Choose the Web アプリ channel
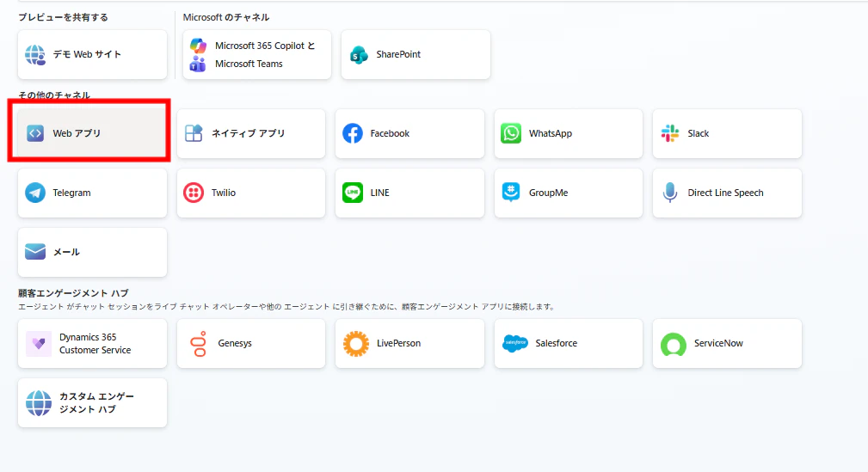This screenshot has height=472, width=868. click(x=92, y=133)
